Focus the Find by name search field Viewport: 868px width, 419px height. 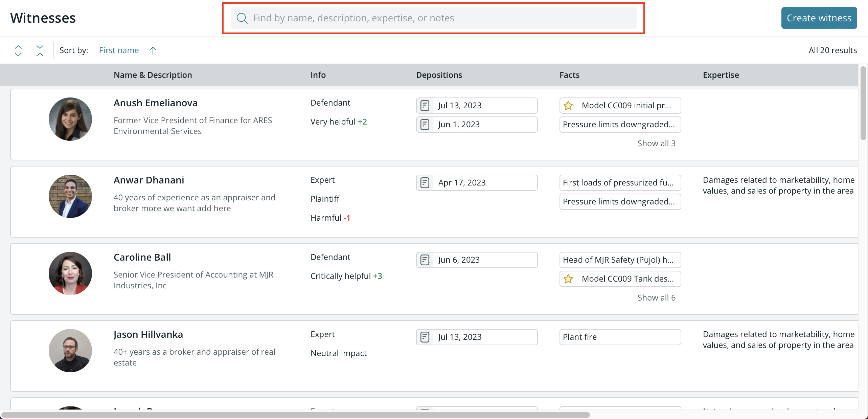coord(433,18)
